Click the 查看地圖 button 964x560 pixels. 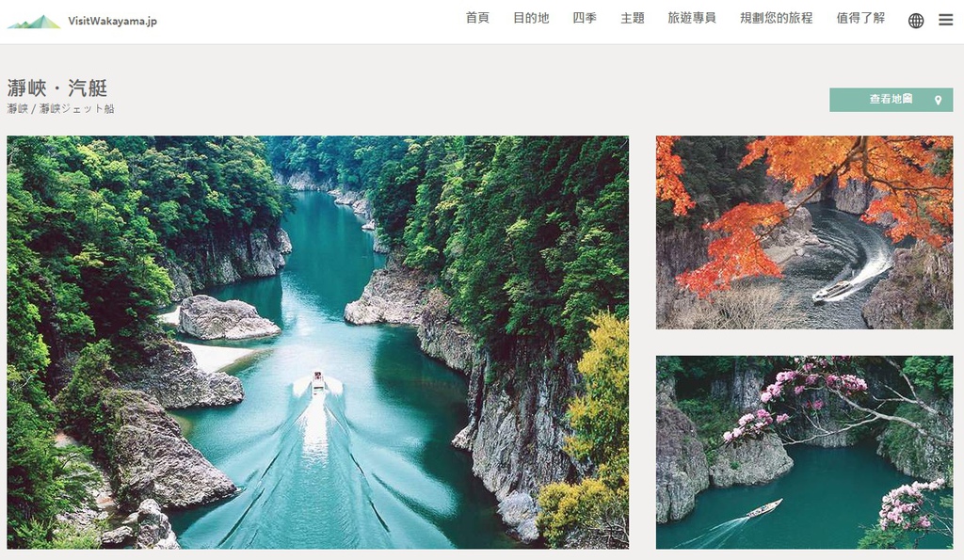(x=891, y=100)
